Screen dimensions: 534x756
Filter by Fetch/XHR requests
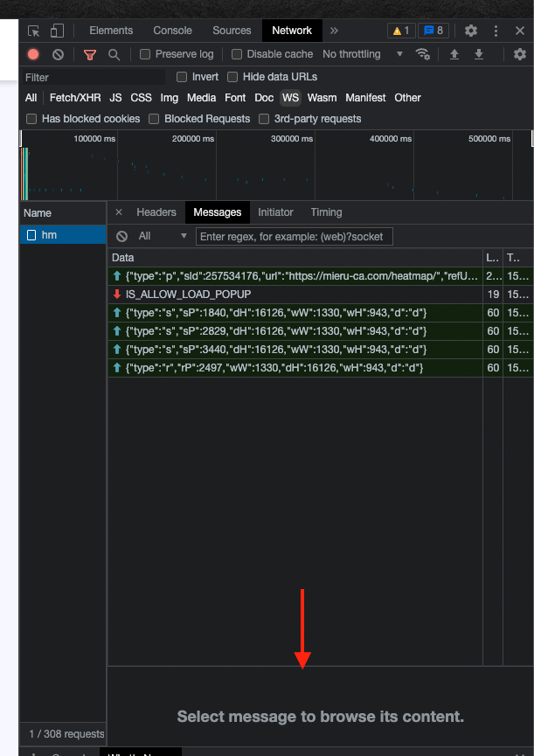75,98
